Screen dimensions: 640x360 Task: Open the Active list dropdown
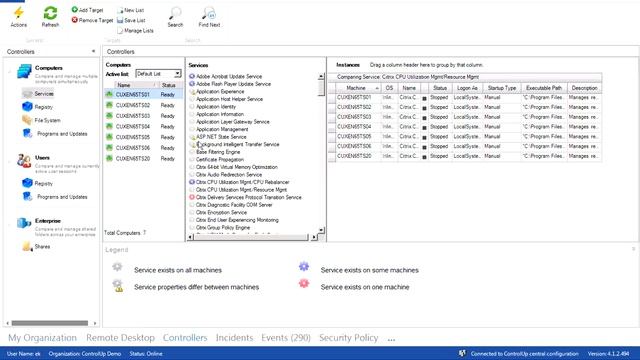tap(177, 74)
